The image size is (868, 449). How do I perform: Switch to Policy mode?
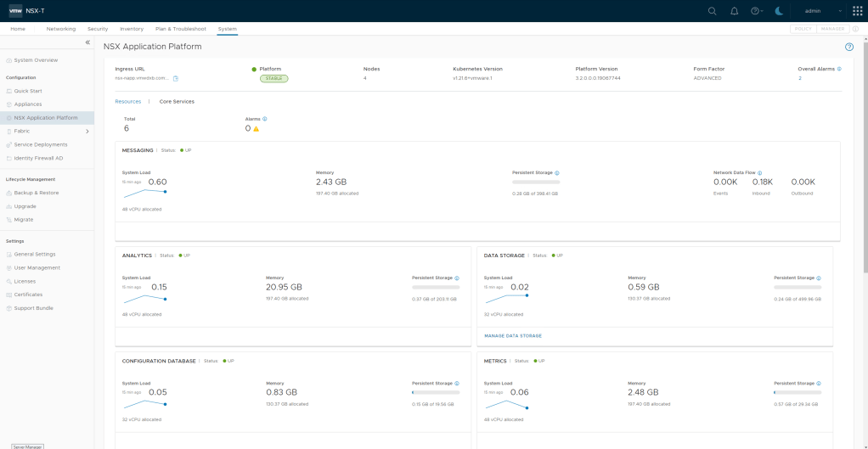[x=802, y=29]
